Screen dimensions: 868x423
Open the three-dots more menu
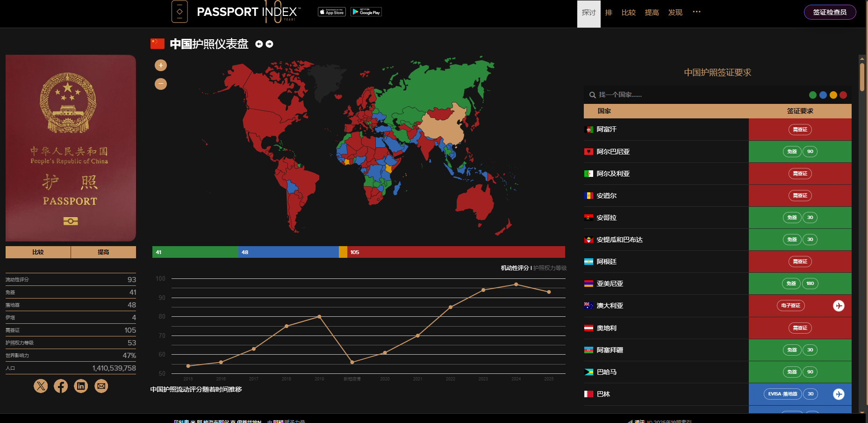(696, 12)
